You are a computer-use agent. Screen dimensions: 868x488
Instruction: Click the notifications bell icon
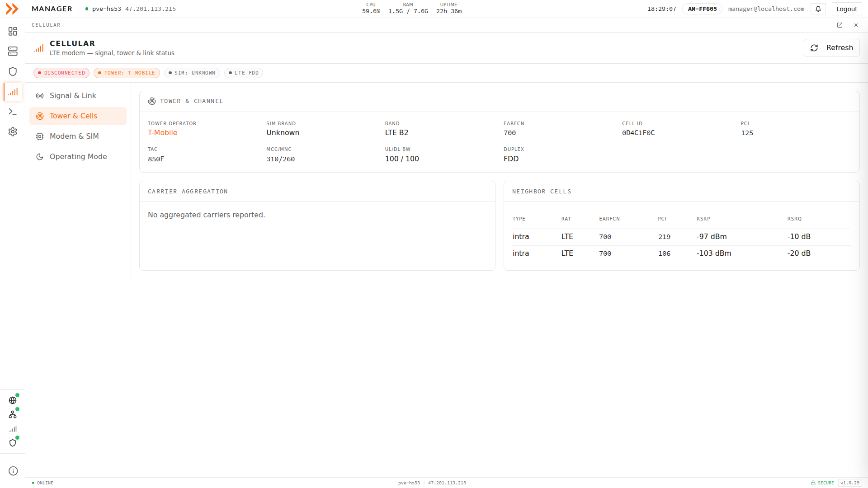pyautogui.click(x=818, y=9)
